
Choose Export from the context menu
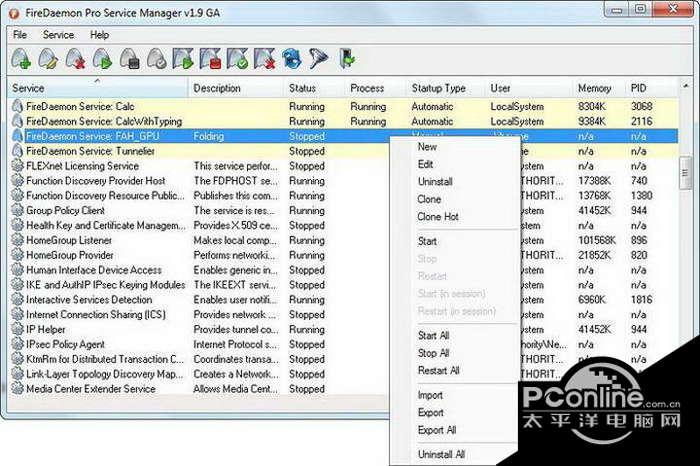tap(431, 413)
